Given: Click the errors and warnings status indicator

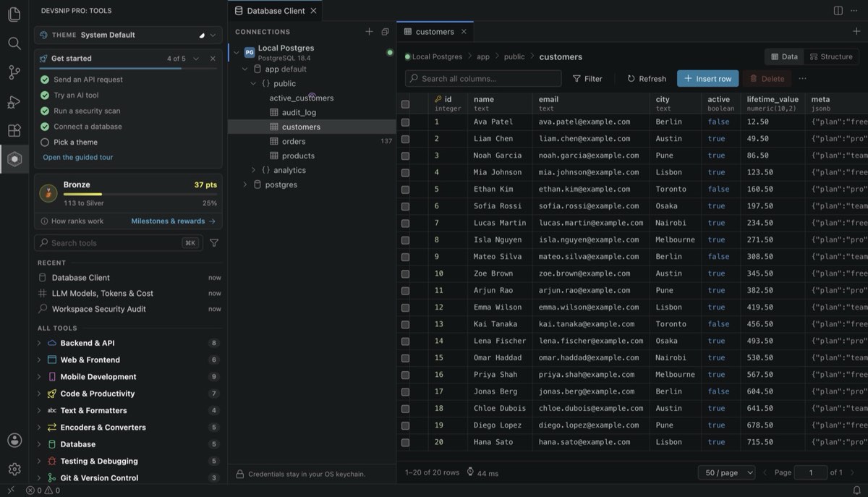Looking at the screenshot, I should pyautogui.click(x=43, y=490).
